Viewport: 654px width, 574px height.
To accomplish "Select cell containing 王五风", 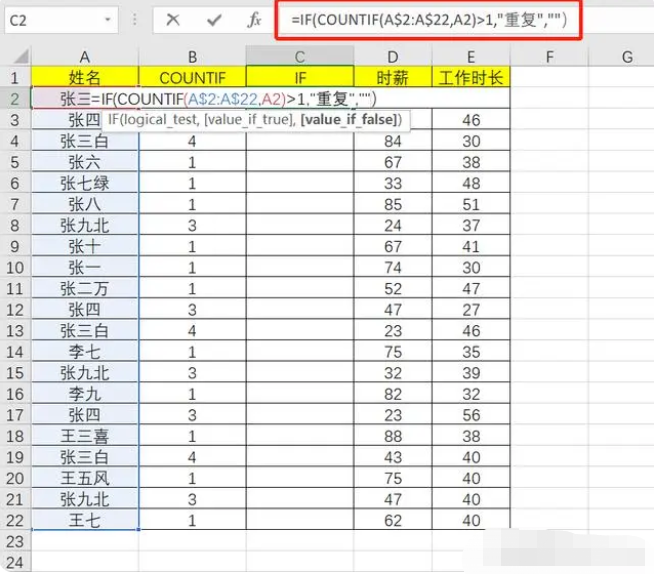I will coord(84,478).
